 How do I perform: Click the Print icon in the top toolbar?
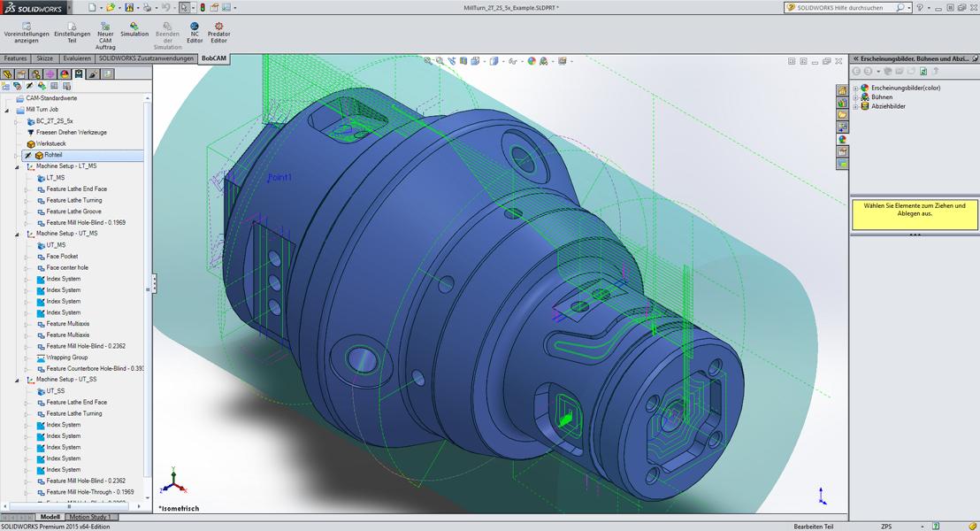point(147,7)
